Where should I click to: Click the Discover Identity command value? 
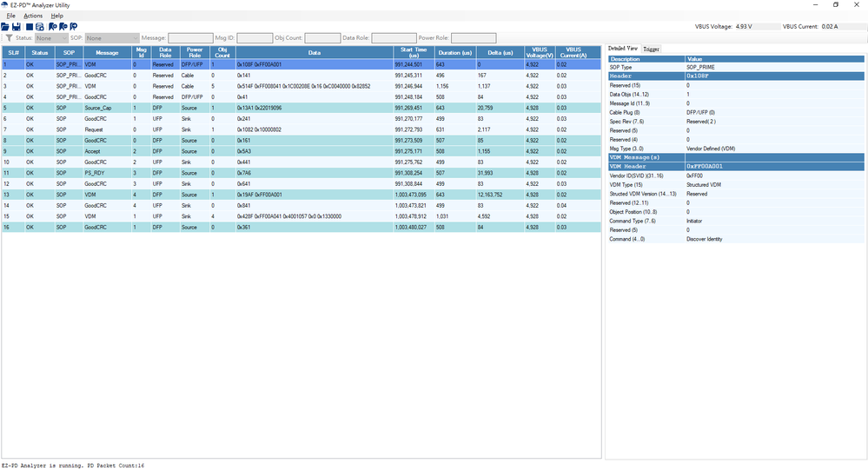point(704,239)
